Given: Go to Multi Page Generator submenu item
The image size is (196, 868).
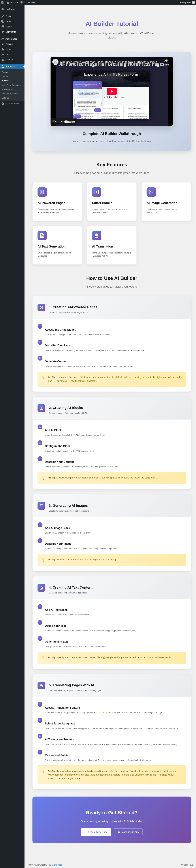Looking at the screenshot, I should (11, 85).
